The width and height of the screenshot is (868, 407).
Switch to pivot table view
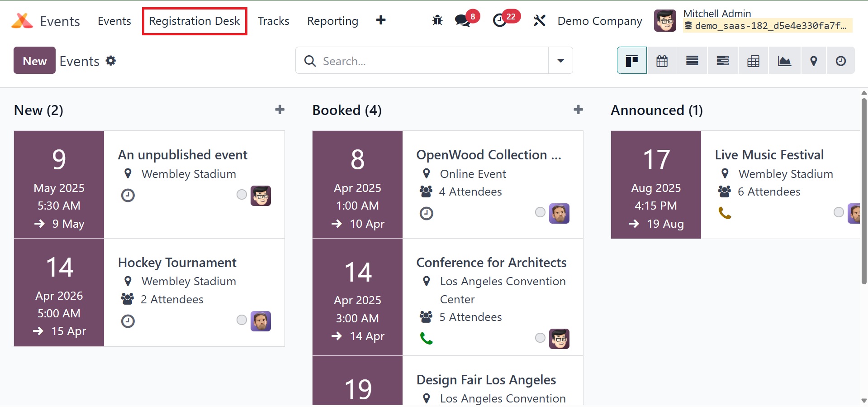click(x=753, y=61)
